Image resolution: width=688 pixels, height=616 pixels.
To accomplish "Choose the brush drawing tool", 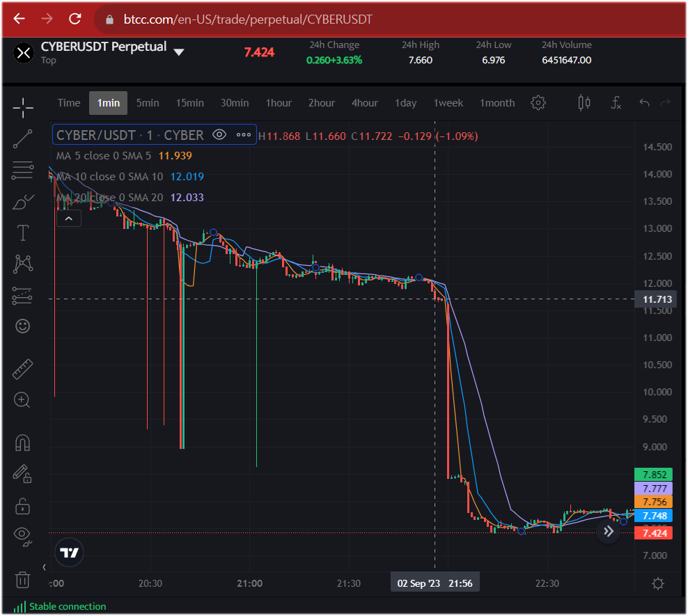I will [22, 203].
